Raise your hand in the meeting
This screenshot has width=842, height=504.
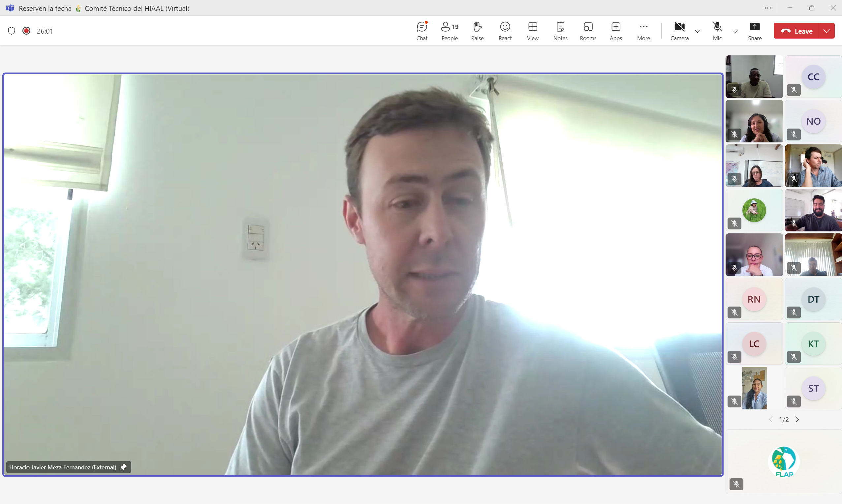coord(477,31)
